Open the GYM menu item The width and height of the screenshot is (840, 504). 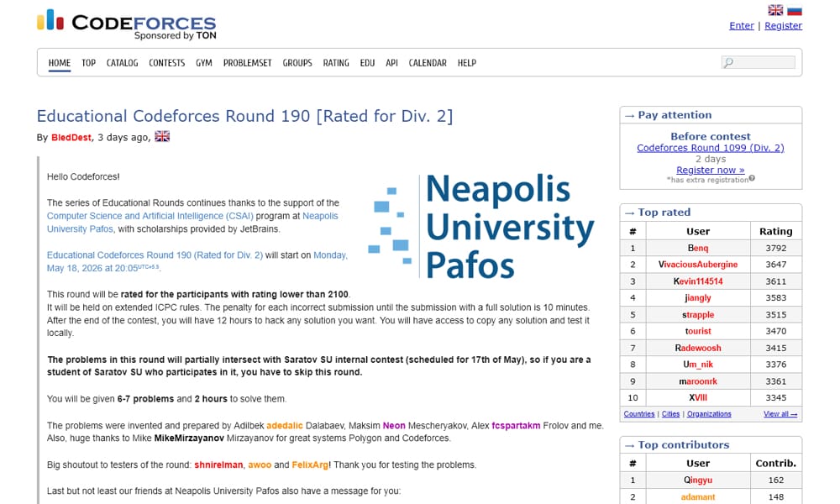tap(203, 63)
